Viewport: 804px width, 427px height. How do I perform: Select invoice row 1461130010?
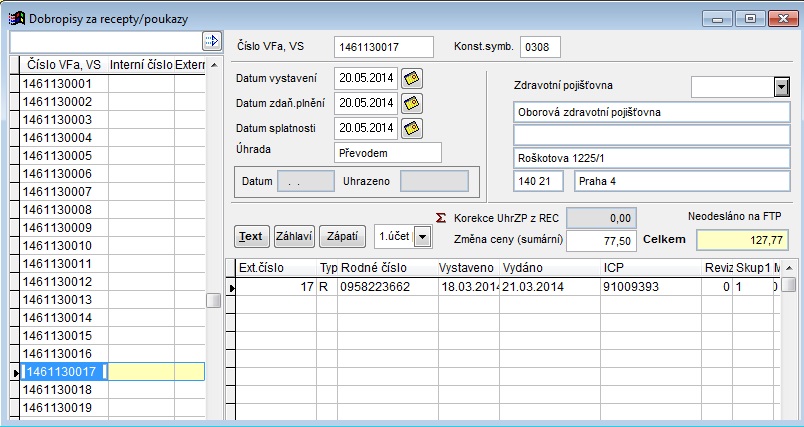click(112, 246)
